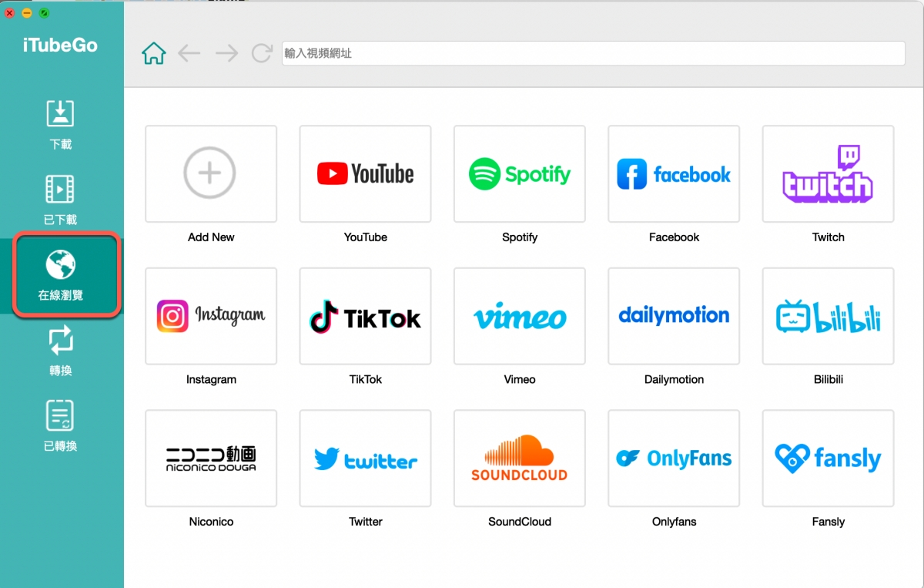Screen dimensions: 924x588
Task: Click the 'Onlyfans' caption under its tile
Action: pyautogui.click(x=674, y=522)
